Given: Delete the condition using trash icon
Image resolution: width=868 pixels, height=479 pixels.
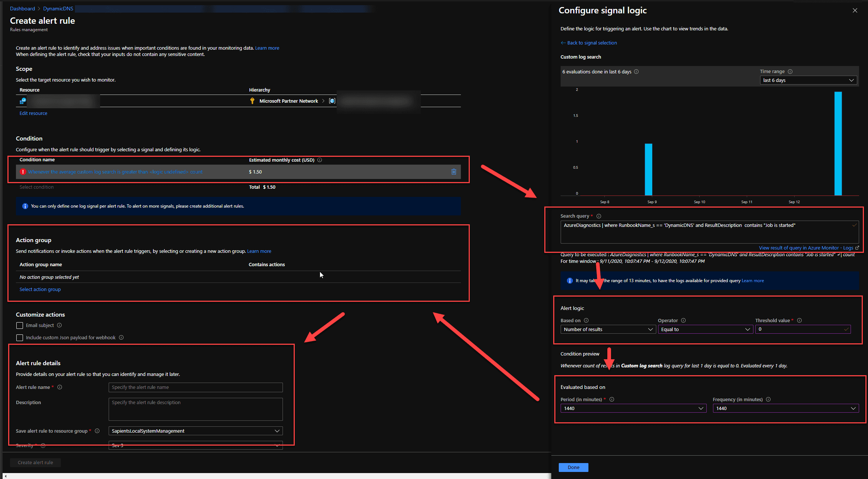Looking at the screenshot, I should click(x=453, y=172).
